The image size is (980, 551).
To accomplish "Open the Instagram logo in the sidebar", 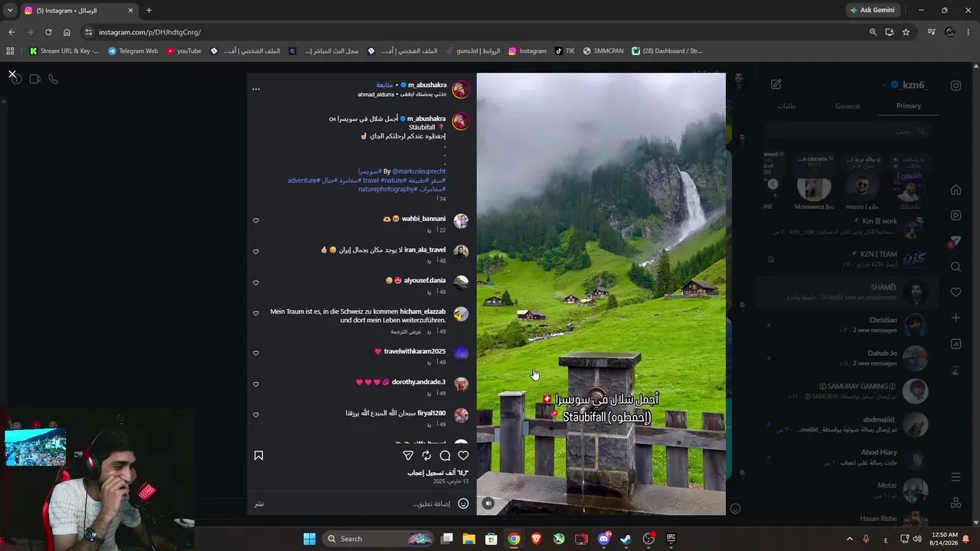I will point(955,86).
